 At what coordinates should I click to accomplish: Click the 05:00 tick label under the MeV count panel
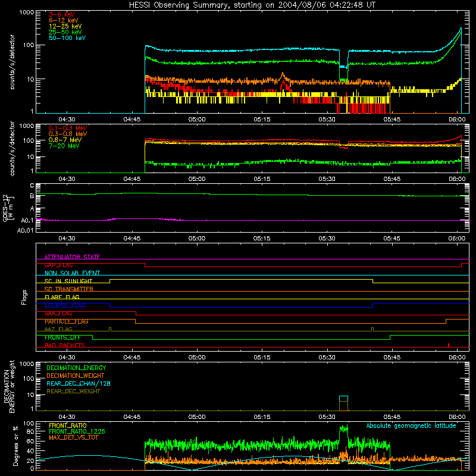(x=197, y=179)
